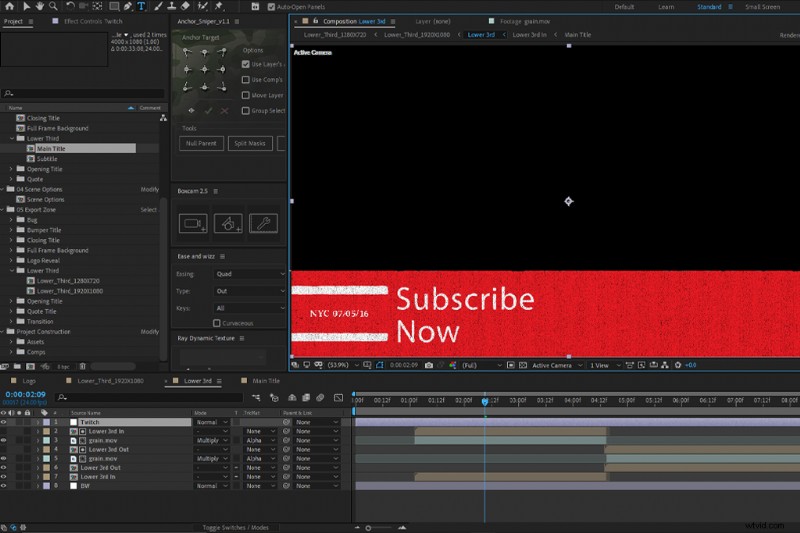Select the Clone Stamp tool
800x533 pixels.
pos(172,6)
